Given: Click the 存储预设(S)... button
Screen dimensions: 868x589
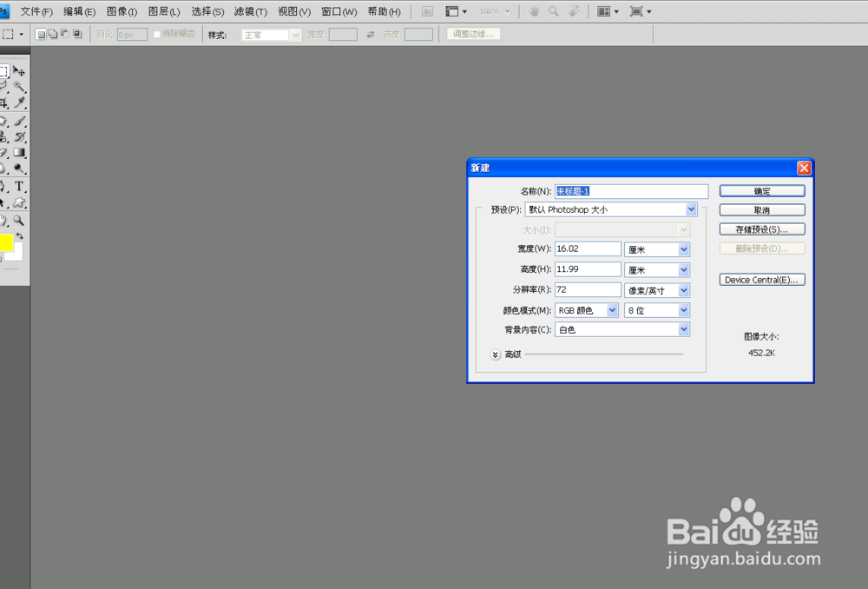Looking at the screenshot, I should (762, 229).
